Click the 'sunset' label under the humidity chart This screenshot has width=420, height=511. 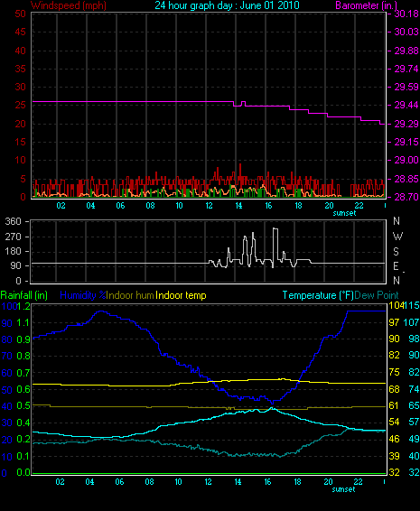point(343,489)
